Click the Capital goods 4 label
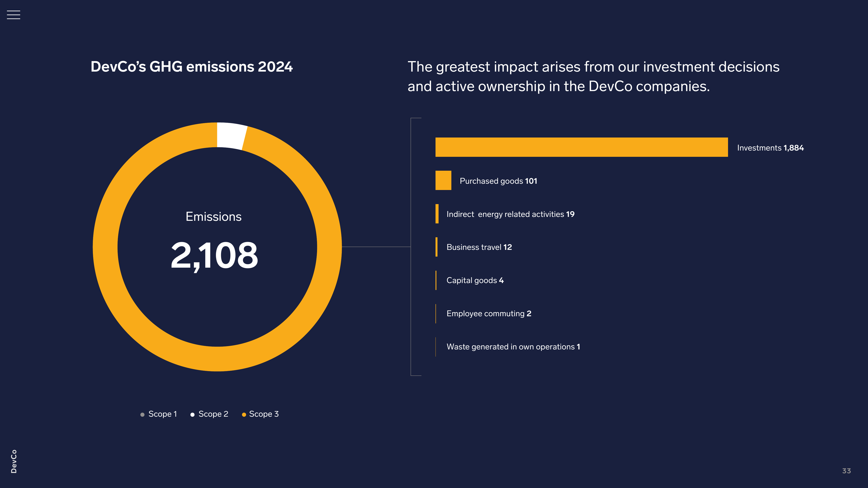Screen dimensions: 868x488 pyautogui.click(x=475, y=280)
